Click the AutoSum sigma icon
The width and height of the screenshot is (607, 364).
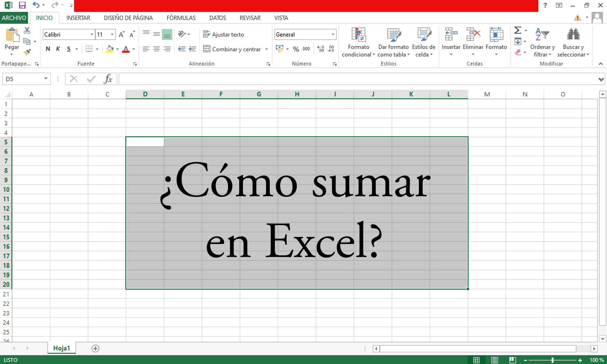517,30
